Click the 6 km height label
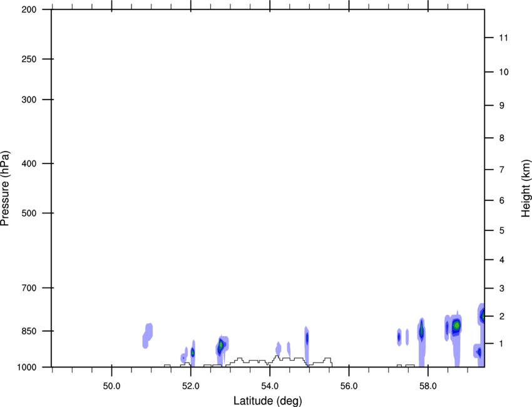The width and height of the screenshot is (532, 407). point(502,200)
